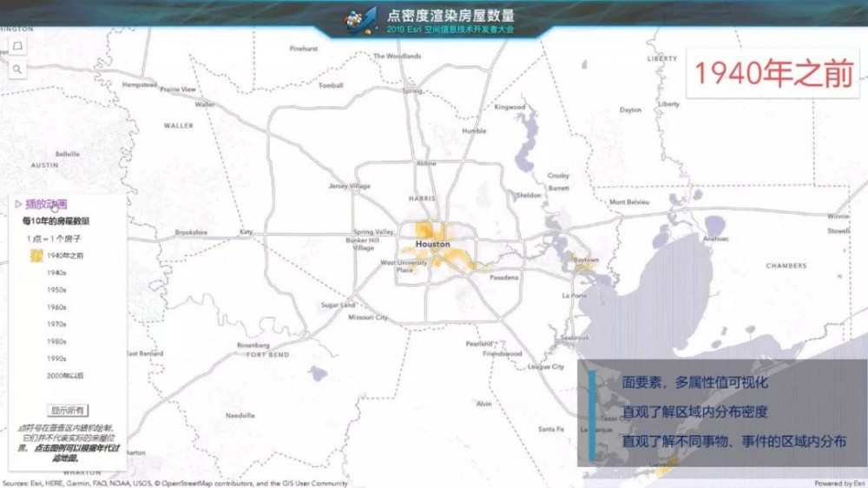This screenshot has width=868, height=488.
Task: Click the WALLER county label
Action: 178,126
